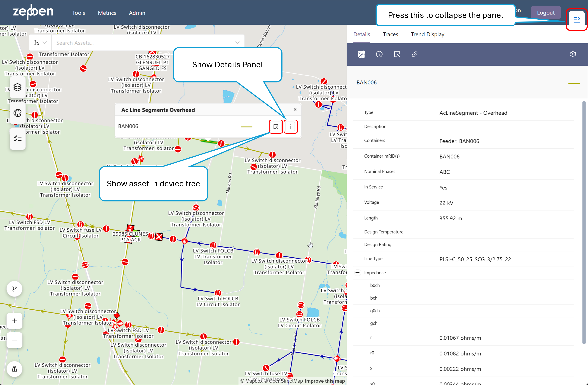Image resolution: width=588 pixels, height=385 pixels.
Task: Open details panel settings gear
Action: click(x=573, y=54)
